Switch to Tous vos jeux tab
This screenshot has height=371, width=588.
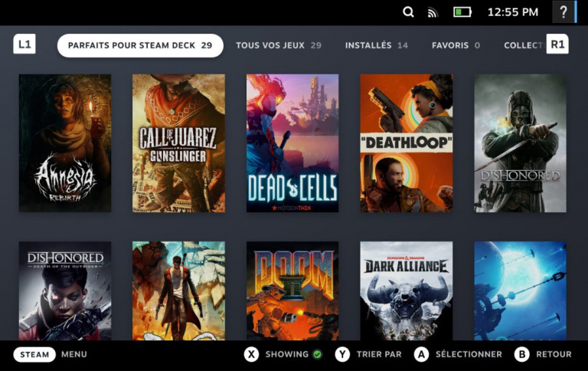tap(278, 45)
